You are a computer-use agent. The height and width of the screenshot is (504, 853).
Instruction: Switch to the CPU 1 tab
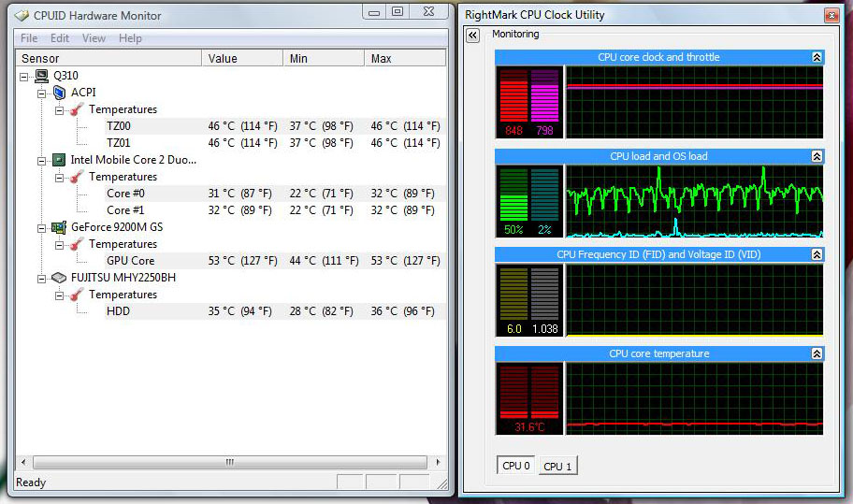point(557,467)
